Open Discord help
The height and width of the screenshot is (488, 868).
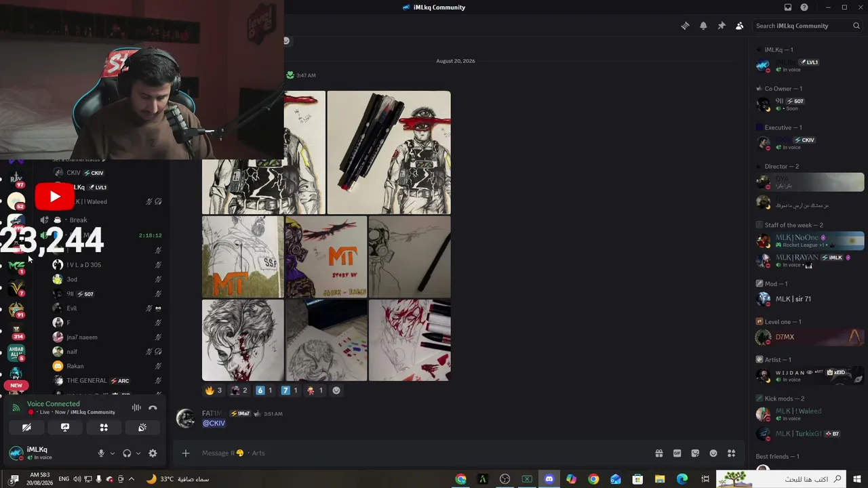click(x=804, y=7)
